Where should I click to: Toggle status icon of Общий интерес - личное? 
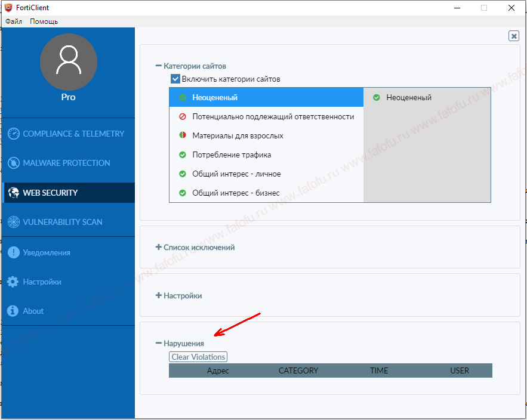click(x=183, y=174)
